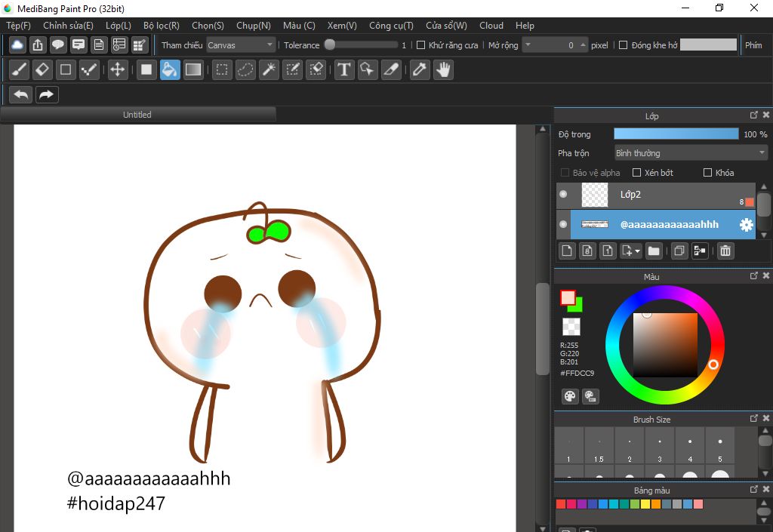773x532 pixels.
Task: Select the Brush tool
Action: click(19, 69)
